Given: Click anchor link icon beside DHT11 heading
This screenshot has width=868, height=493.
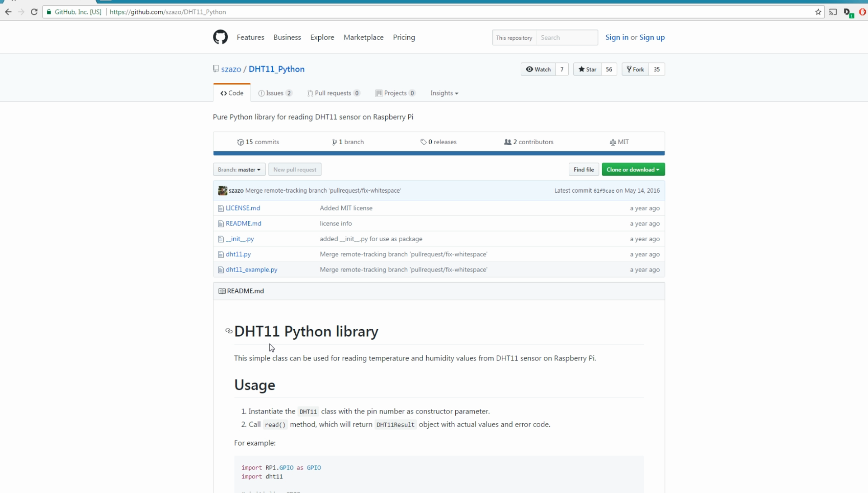Looking at the screenshot, I should (229, 332).
